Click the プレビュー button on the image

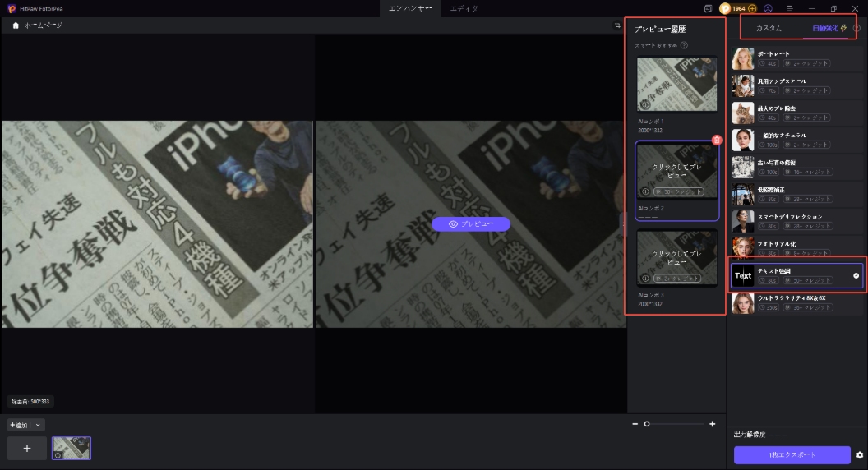pyautogui.click(x=471, y=224)
